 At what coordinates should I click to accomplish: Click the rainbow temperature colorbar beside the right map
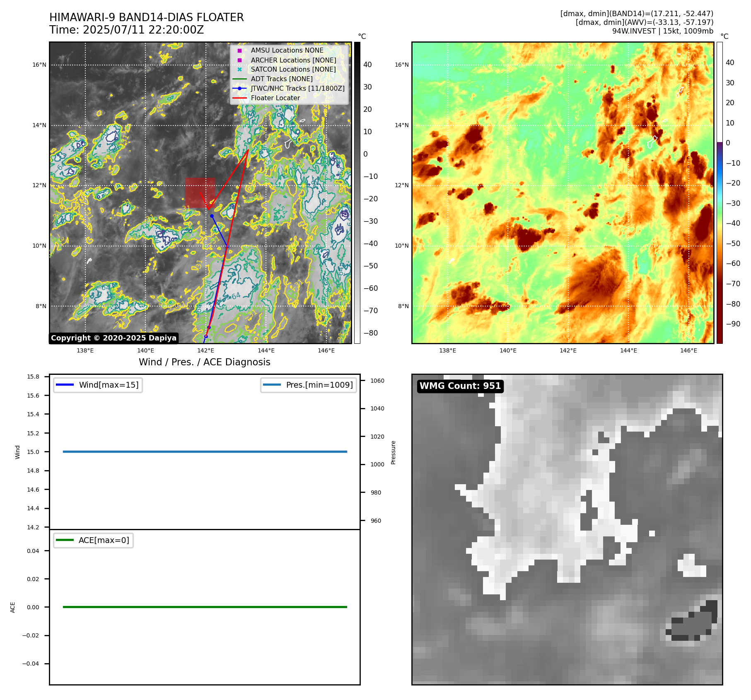pos(720,193)
